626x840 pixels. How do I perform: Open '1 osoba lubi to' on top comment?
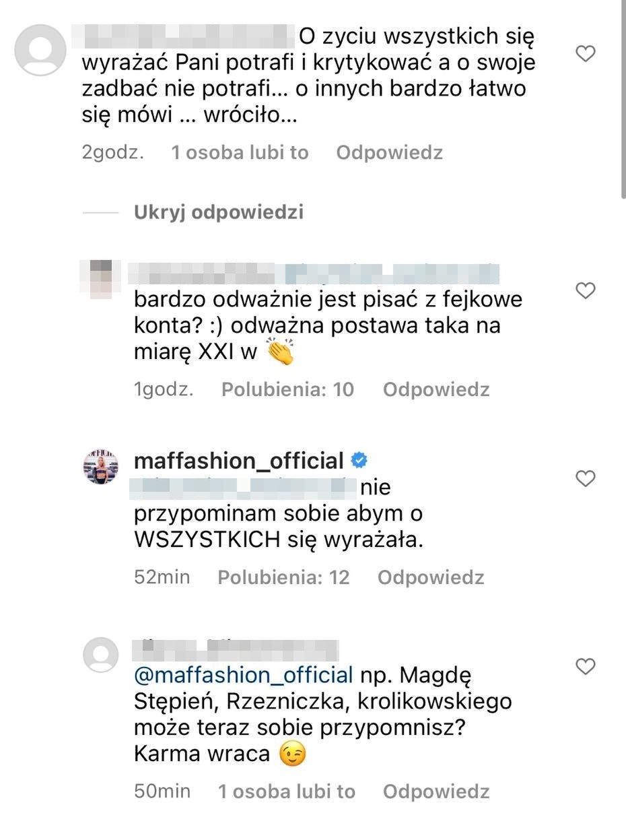coord(240,153)
